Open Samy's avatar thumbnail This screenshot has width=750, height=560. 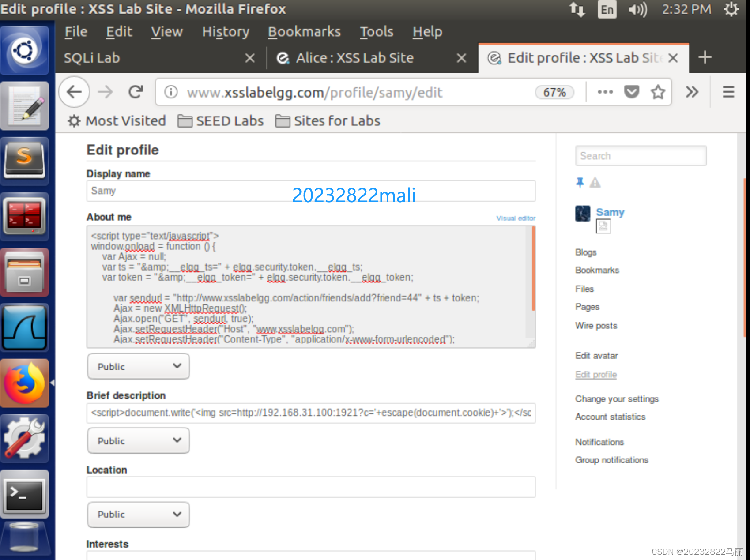pos(583,214)
